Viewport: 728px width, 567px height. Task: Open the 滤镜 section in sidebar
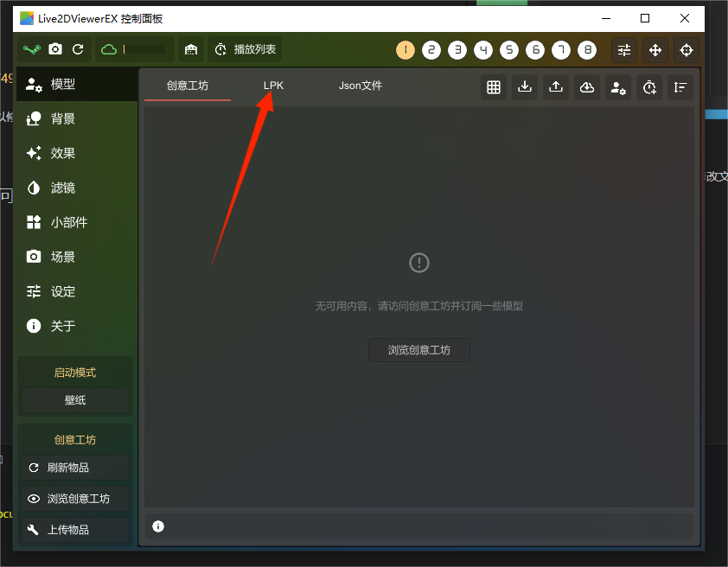[x=62, y=188]
